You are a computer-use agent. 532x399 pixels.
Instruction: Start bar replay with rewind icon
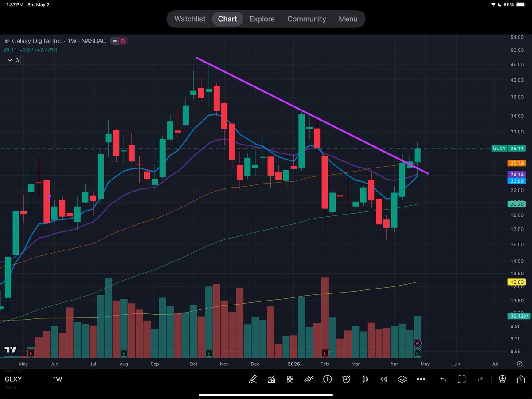(x=383, y=379)
